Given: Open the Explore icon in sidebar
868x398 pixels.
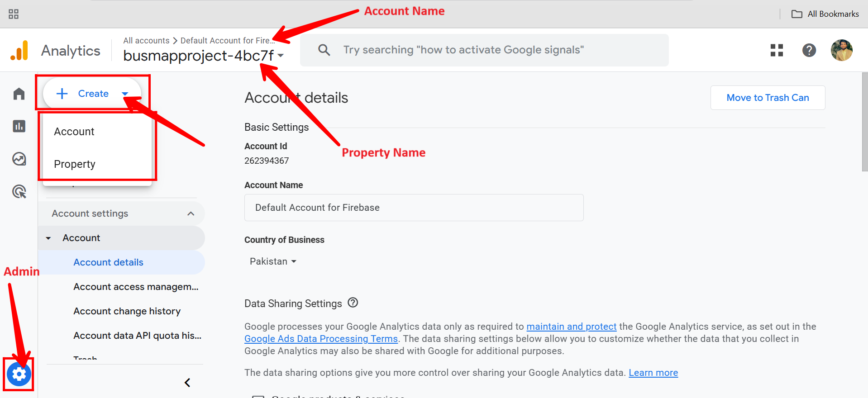Looking at the screenshot, I should (19, 159).
